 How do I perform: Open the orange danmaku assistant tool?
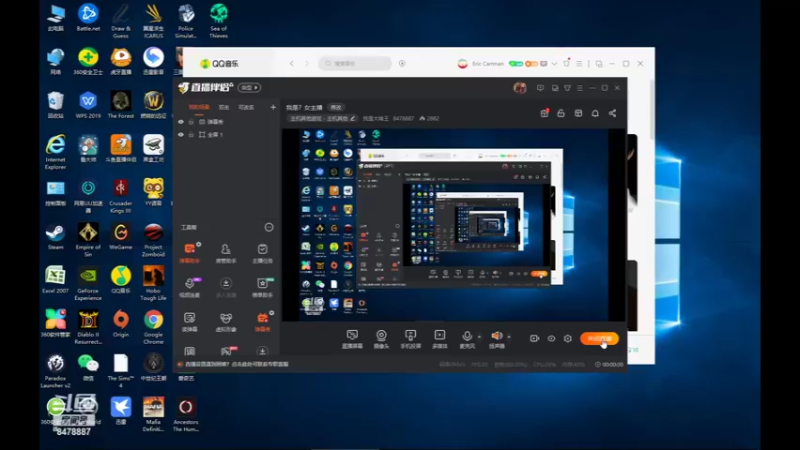tap(190, 253)
